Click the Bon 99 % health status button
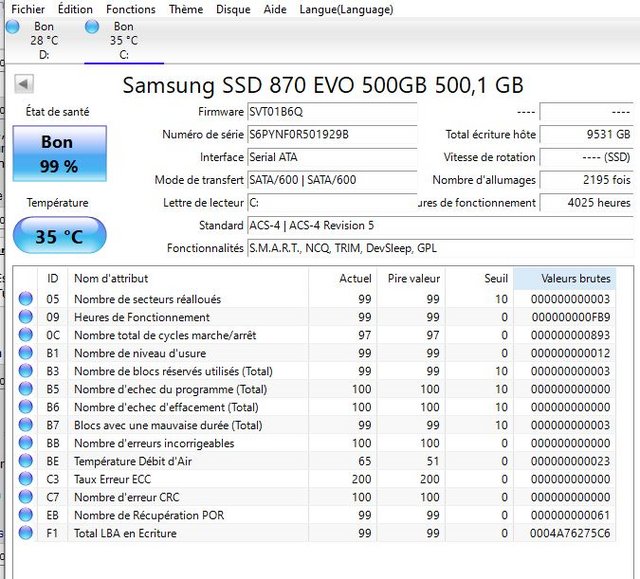Image resolution: width=640 pixels, height=579 pixels. pos(60,153)
